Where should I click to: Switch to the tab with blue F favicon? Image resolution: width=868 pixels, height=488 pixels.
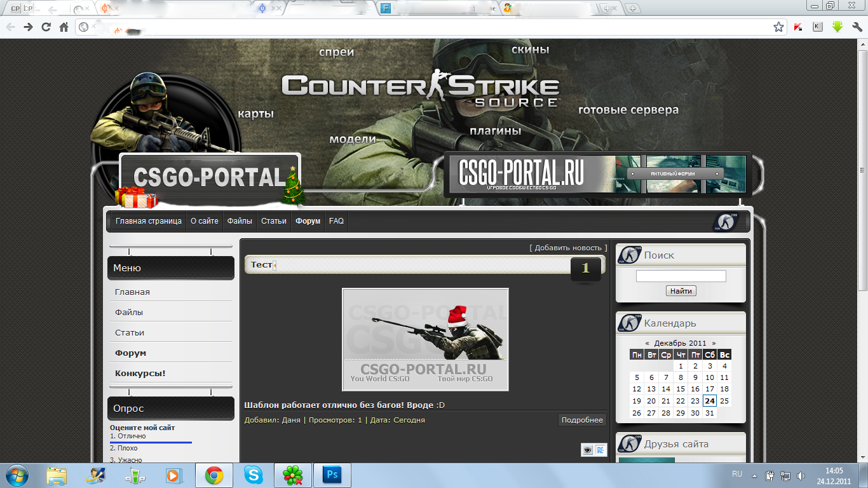click(x=385, y=8)
